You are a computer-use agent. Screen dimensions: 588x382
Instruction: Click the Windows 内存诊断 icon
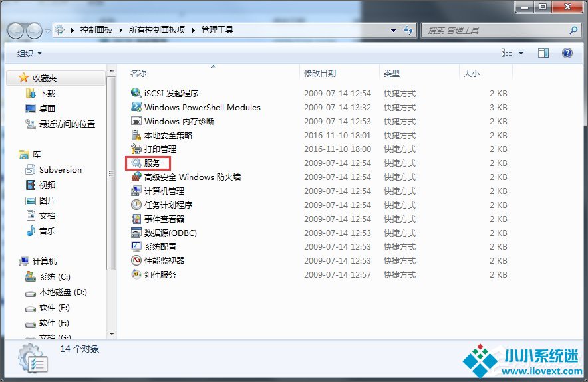pos(136,121)
